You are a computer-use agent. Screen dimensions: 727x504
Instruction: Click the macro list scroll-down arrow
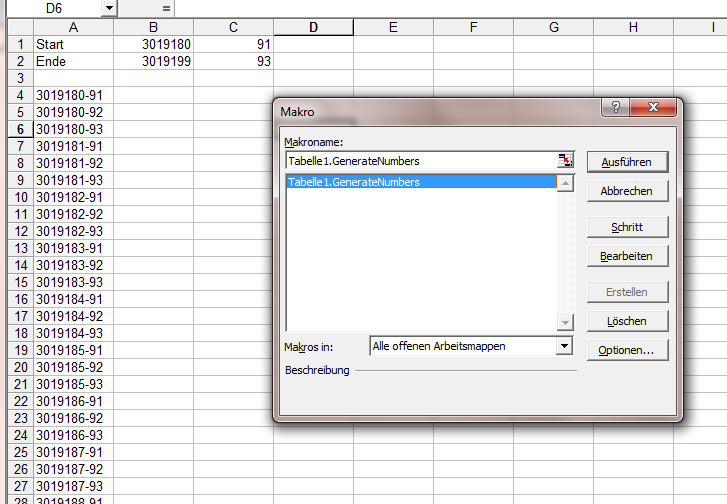tap(566, 322)
